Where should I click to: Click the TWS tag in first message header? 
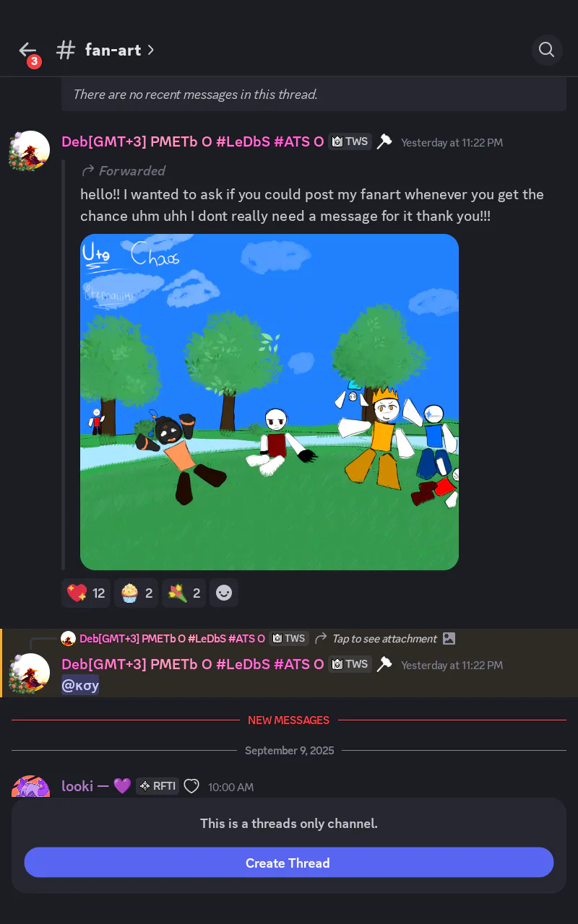(x=350, y=141)
